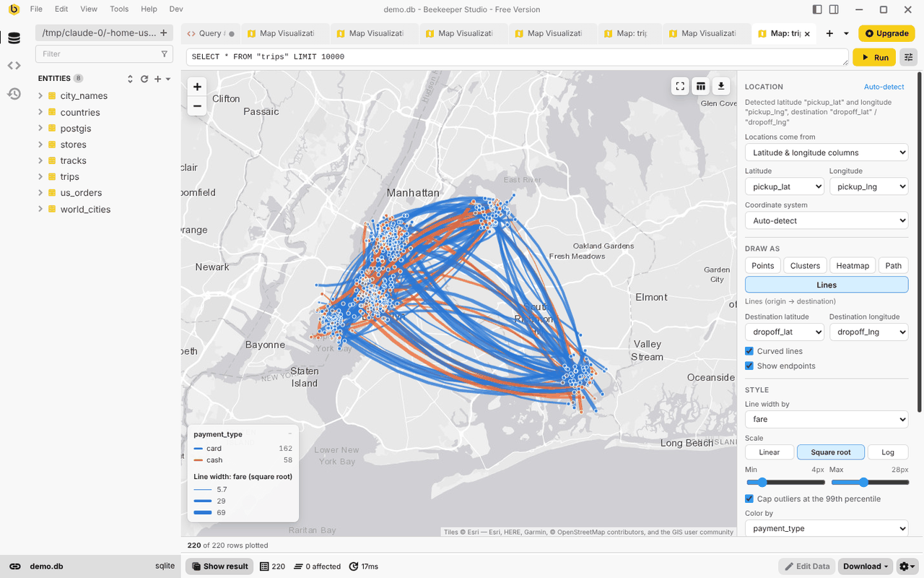Open the Latitude column dropdown
Viewport: 924px width, 578px height.
(x=784, y=186)
